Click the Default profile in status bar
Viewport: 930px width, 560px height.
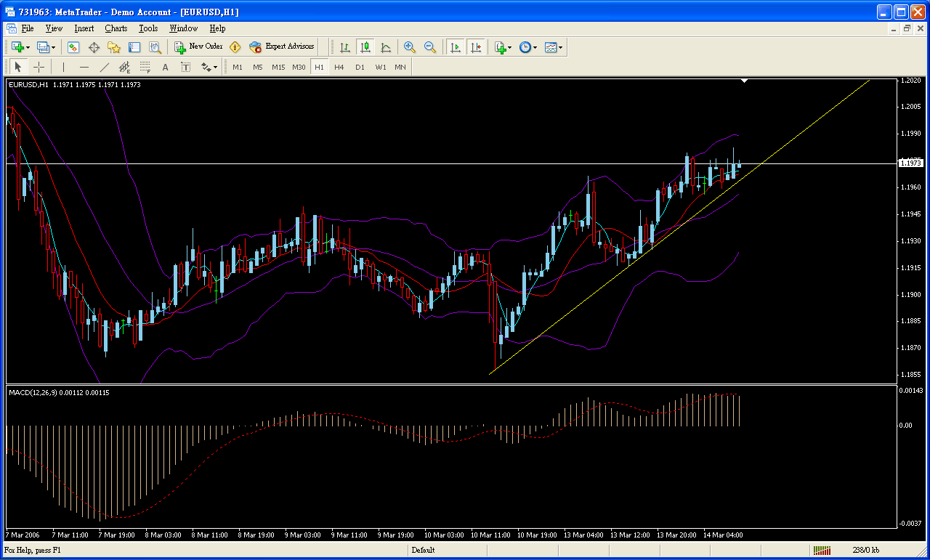[423, 550]
